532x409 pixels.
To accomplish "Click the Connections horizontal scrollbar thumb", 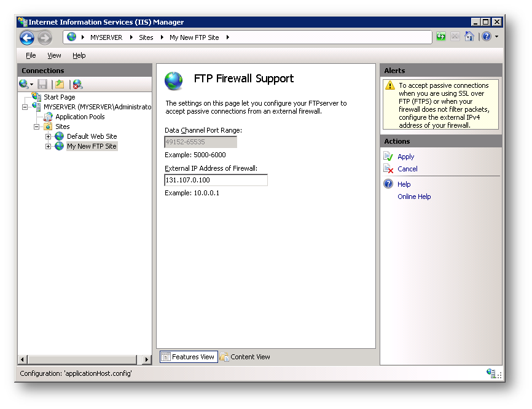I will point(82,359).
